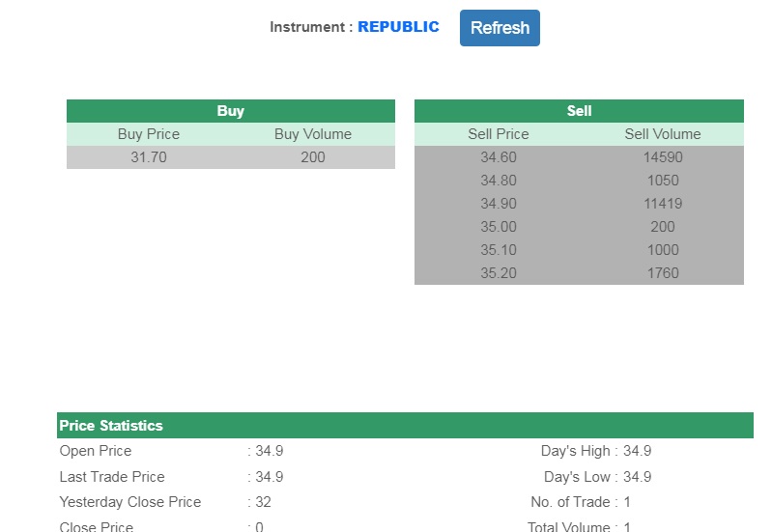This screenshot has width=772, height=532.
Task: Select the 35.00 sell price cell
Action: 499,227
